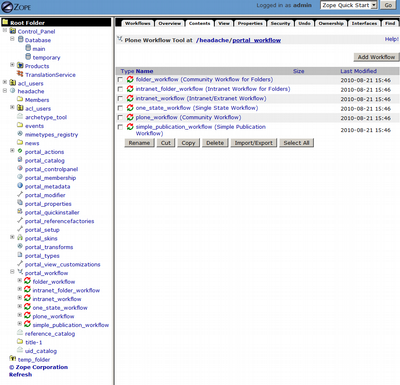This screenshot has width=400, height=385.
Task: Click the main database icon
Action: [28, 48]
